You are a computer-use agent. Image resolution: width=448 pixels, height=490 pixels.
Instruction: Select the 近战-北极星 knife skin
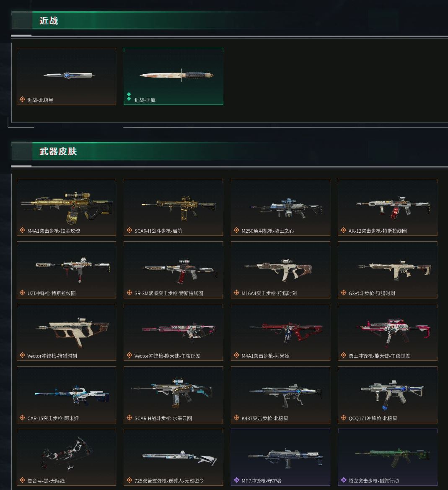point(66,76)
